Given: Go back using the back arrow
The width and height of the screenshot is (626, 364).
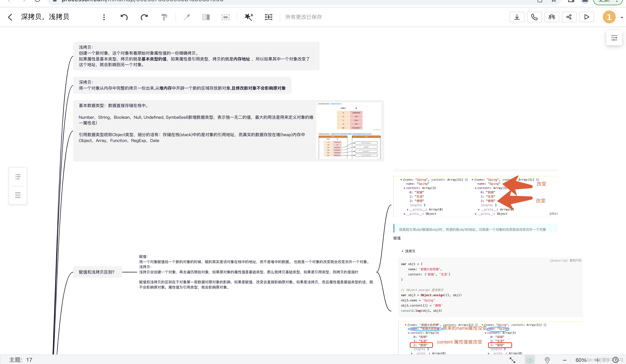Looking at the screenshot, I should pos(10,17).
